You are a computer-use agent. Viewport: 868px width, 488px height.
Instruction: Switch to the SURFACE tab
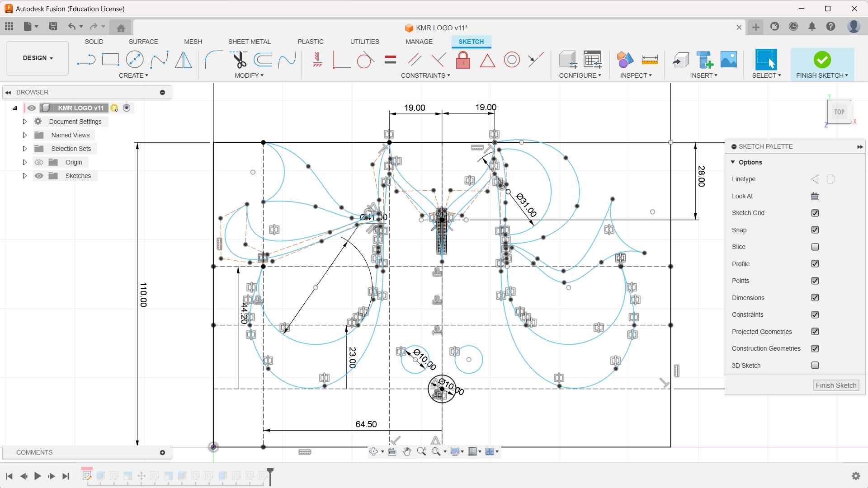[x=143, y=42]
